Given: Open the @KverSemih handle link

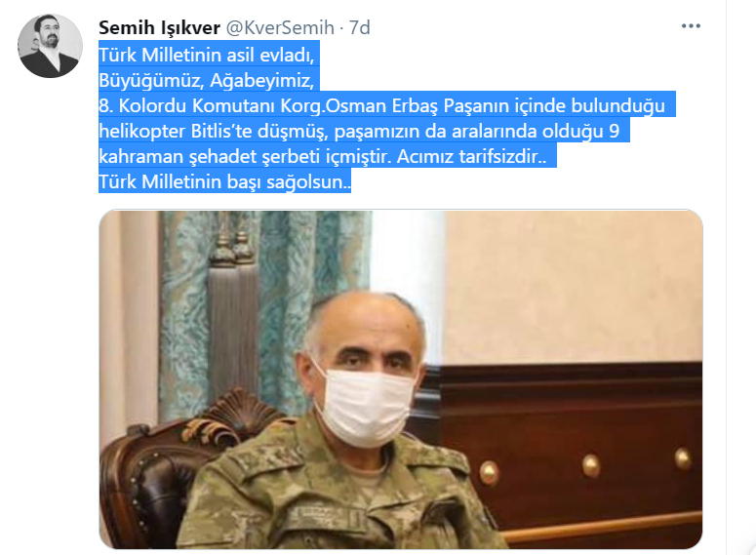Looking at the screenshot, I should click(x=280, y=27).
